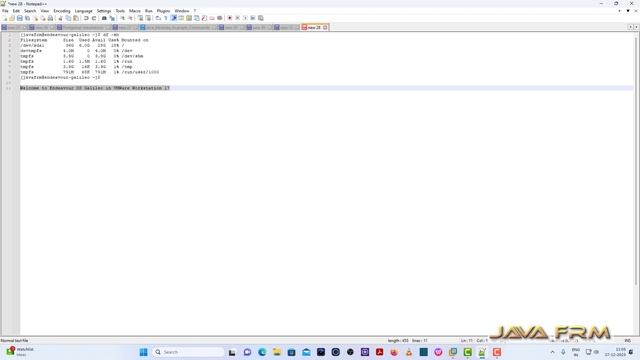Viewport: 640px width, 360px height.
Task: Zoom out using the toolbar icon
Action: 130,18
